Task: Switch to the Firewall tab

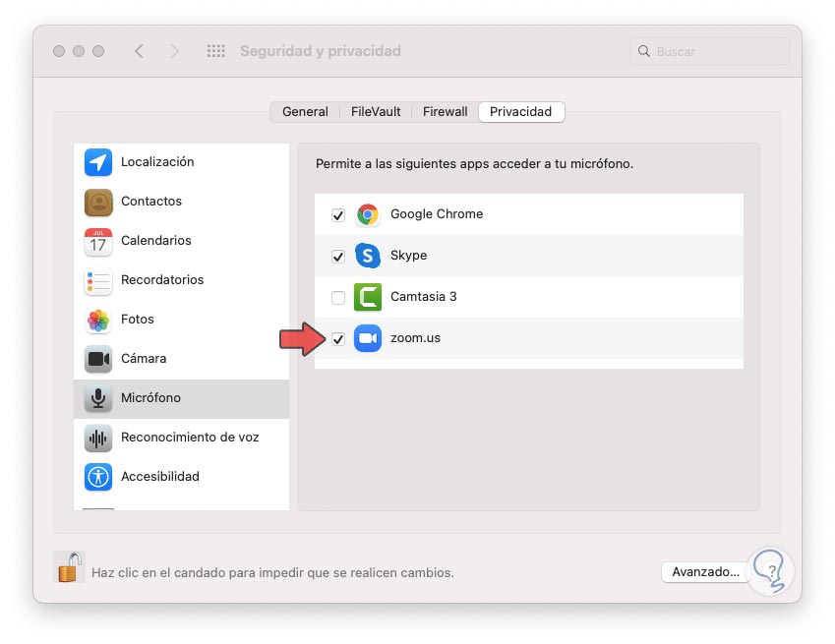Action: click(445, 112)
